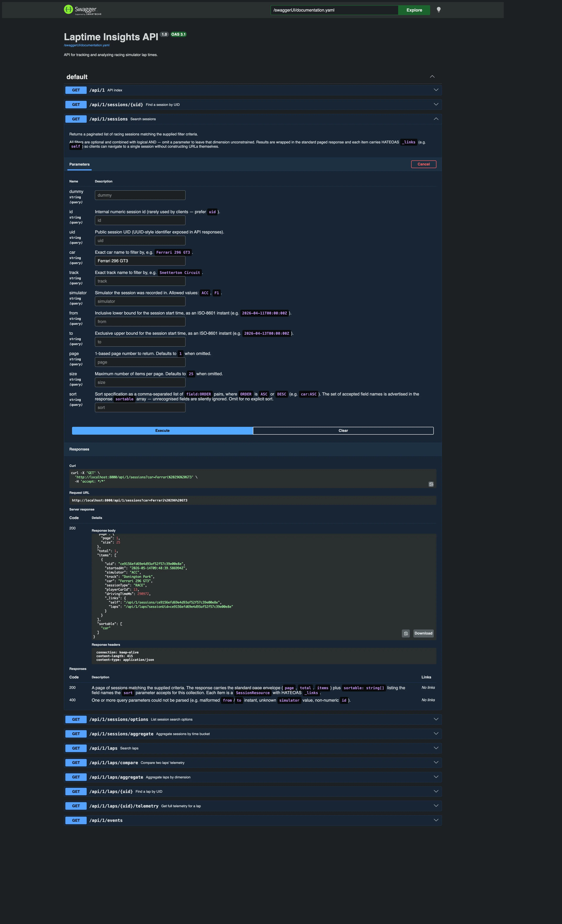Copy the curl command to clipboard

point(431,484)
